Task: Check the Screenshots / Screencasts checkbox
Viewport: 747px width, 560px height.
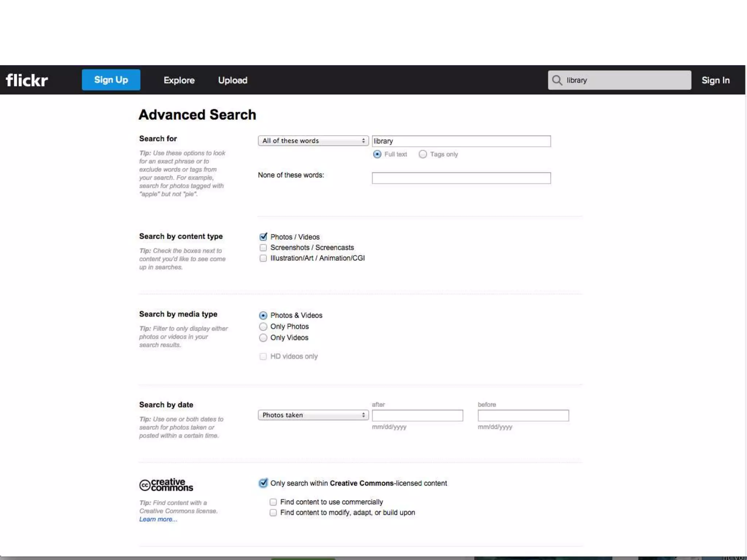Action: (263, 248)
